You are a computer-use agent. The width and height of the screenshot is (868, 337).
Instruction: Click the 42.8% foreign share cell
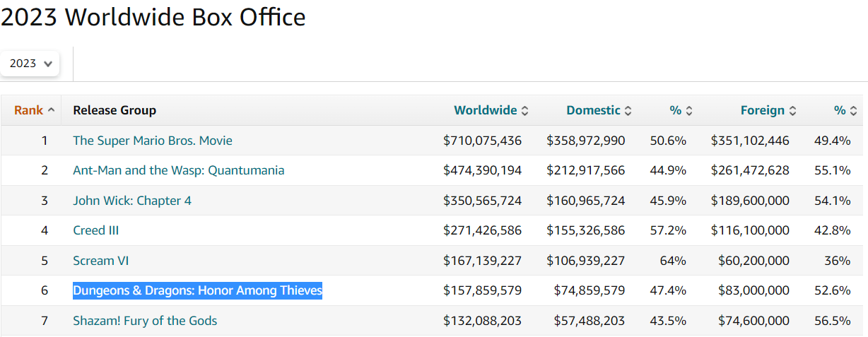832,230
